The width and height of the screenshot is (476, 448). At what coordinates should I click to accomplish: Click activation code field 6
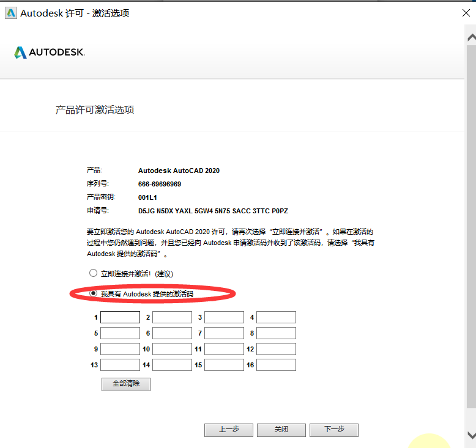pyautogui.click(x=172, y=333)
